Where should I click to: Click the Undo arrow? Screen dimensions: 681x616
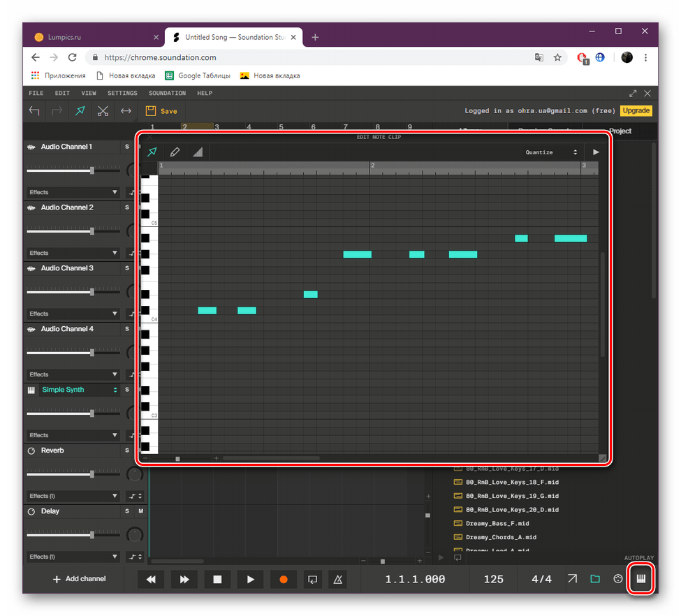(x=34, y=111)
